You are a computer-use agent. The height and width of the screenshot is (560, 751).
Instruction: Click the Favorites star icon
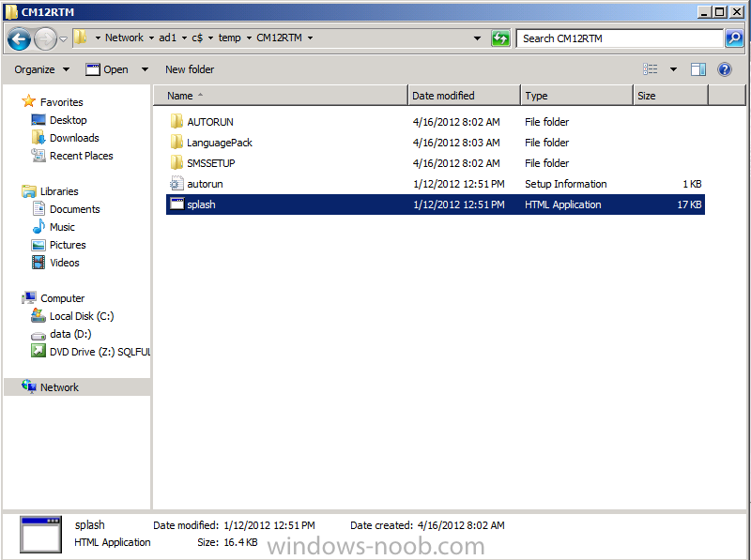tap(29, 101)
